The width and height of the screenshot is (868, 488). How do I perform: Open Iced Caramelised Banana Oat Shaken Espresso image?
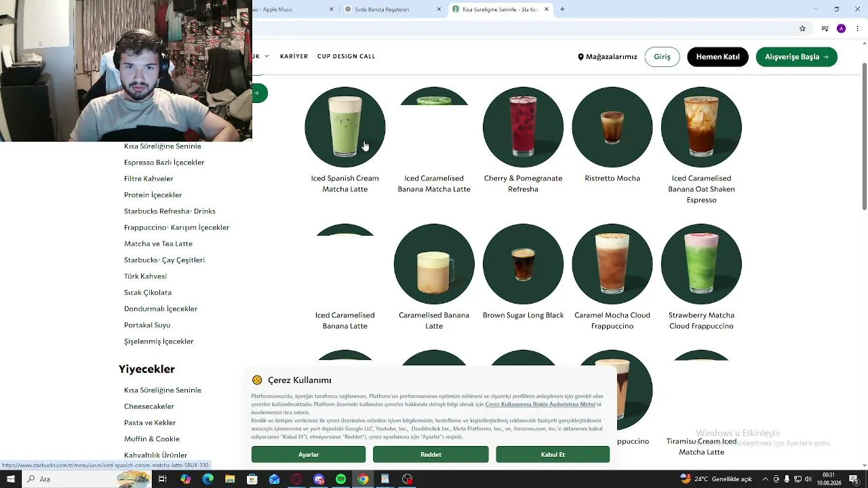701,127
